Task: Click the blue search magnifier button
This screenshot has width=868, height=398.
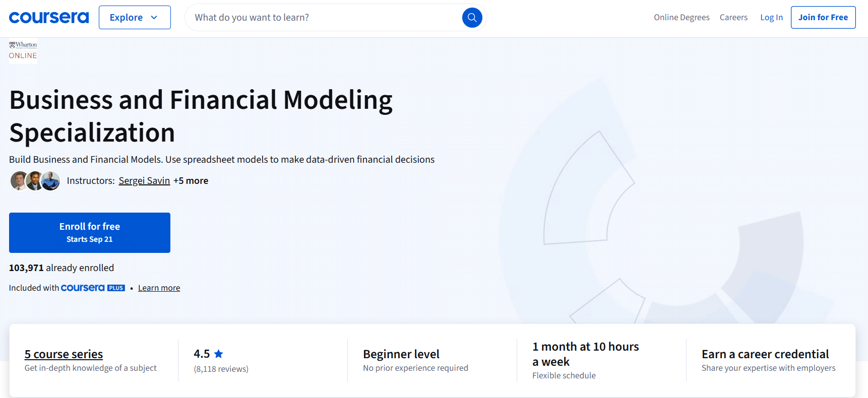Action: [x=472, y=18]
